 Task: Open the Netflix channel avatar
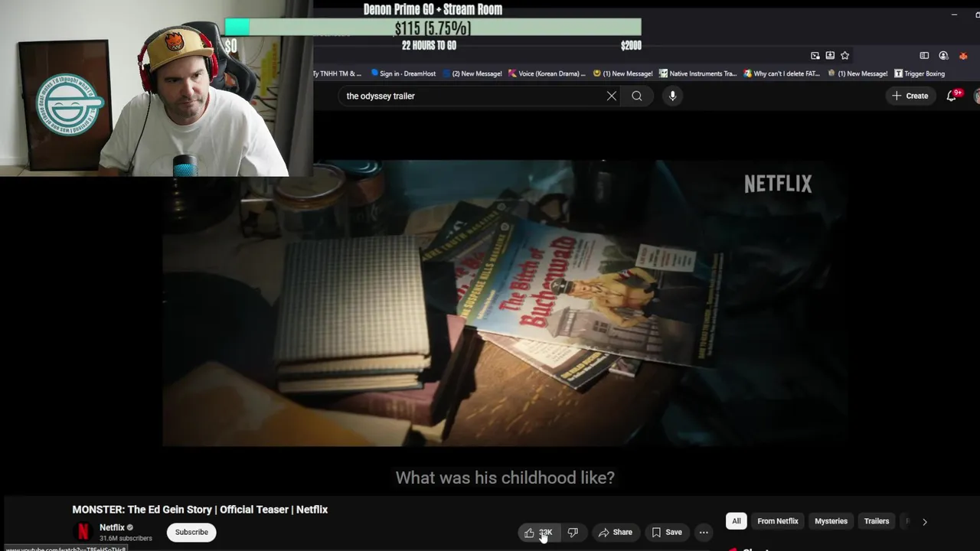pyautogui.click(x=83, y=532)
